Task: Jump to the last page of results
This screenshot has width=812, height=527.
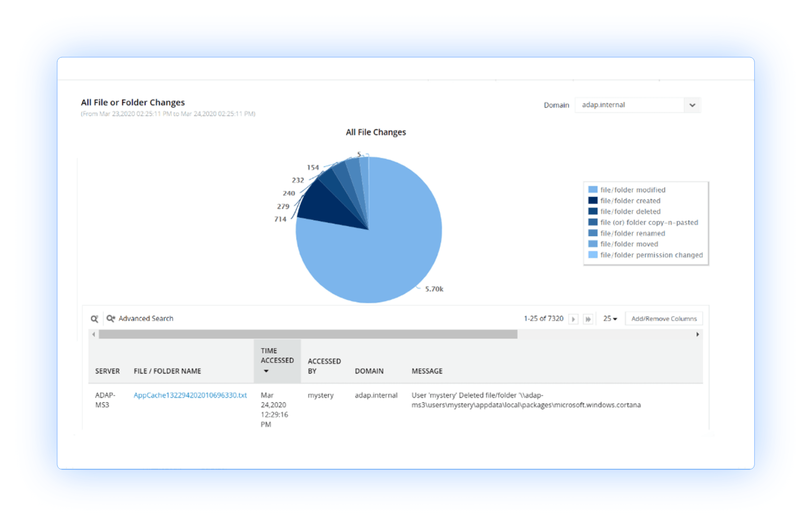Action: pos(588,319)
